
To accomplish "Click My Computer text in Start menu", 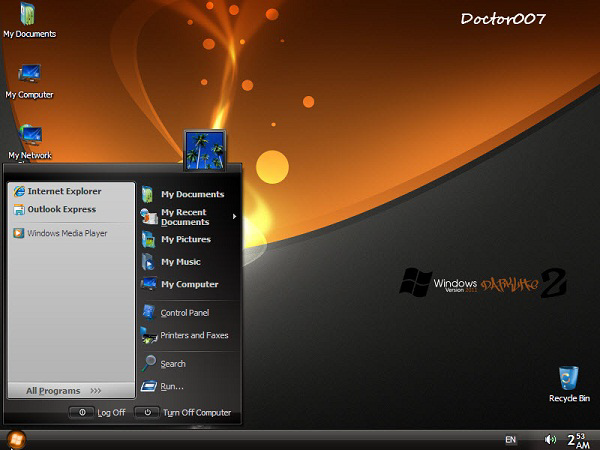I will click(x=189, y=284).
